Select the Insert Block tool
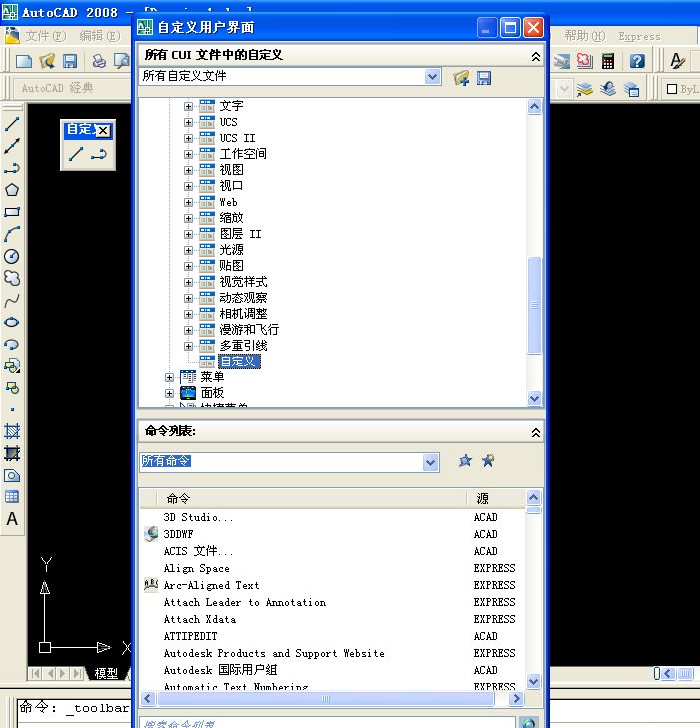700x728 pixels. coord(12,365)
